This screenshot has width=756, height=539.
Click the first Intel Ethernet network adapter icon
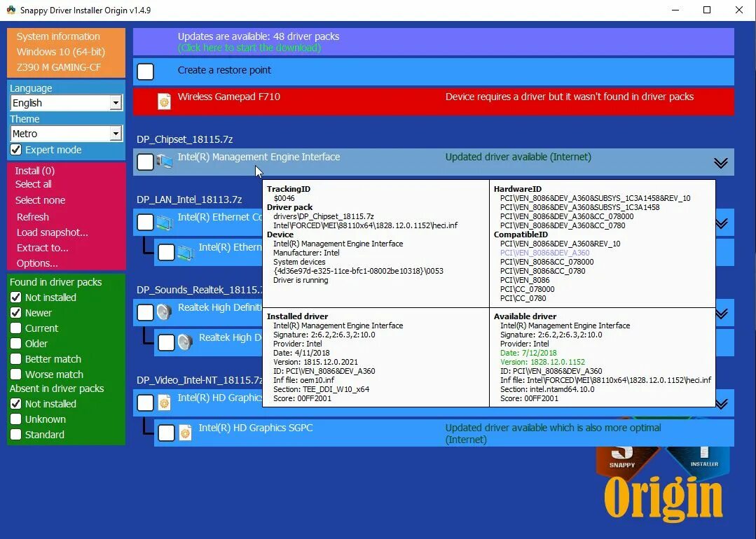(165, 222)
